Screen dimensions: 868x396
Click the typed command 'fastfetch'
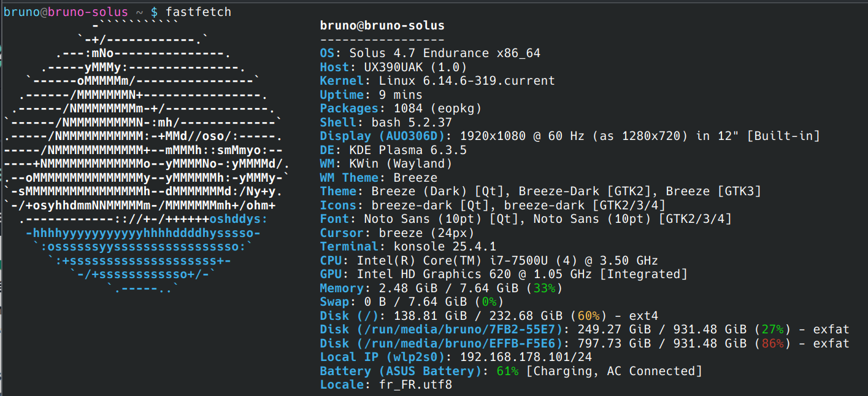pyautogui.click(x=199, y=12)
